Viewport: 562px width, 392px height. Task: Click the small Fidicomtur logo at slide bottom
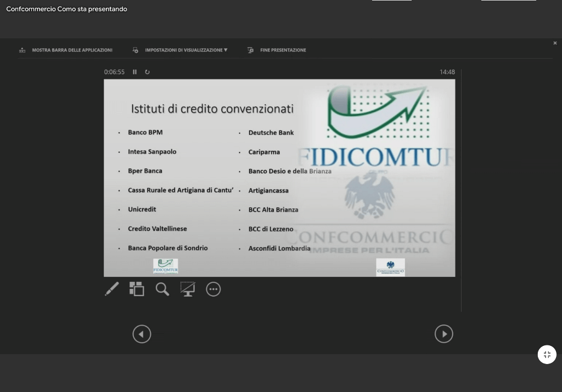coord(165,266)
